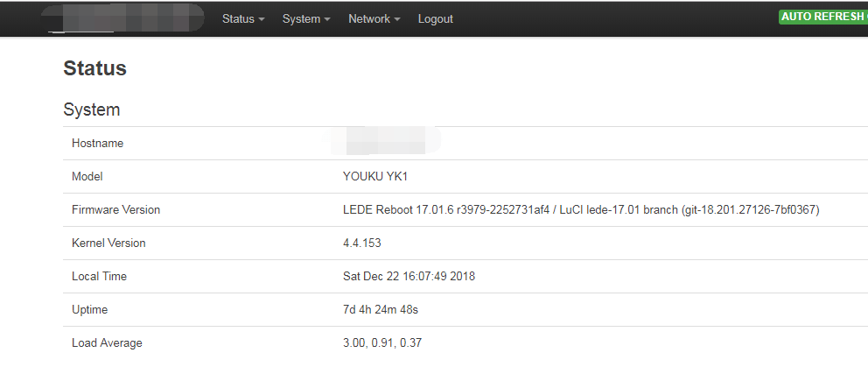This screenshot has height=381, width=868.
Task: Open the Network dropdown menu
Action: 374,18
